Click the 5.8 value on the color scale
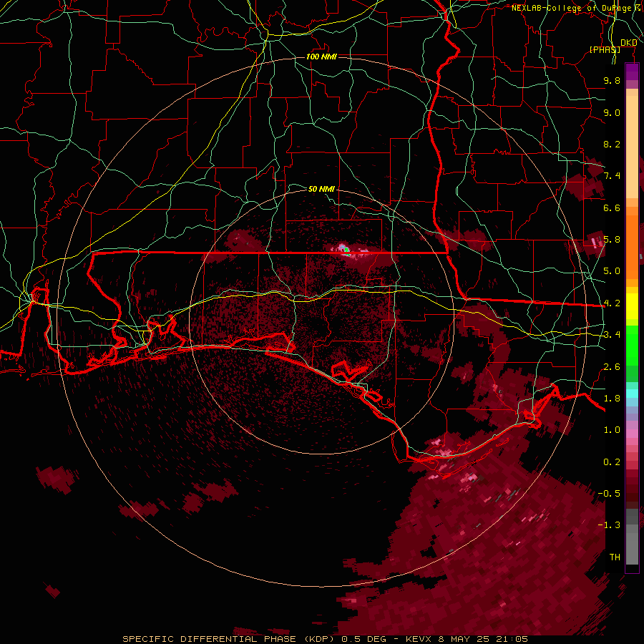Viewport: 644px width, 644px height. pos(612,240)
